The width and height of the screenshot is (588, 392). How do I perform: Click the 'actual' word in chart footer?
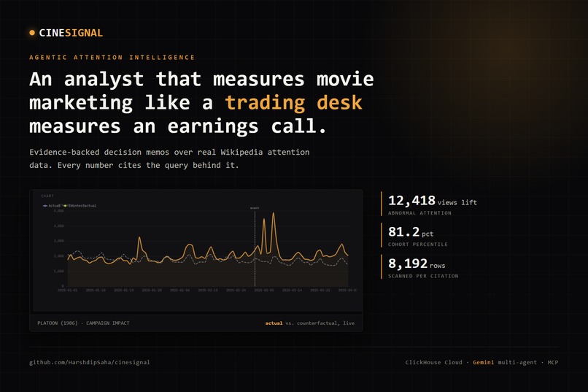tap(274, 323)
